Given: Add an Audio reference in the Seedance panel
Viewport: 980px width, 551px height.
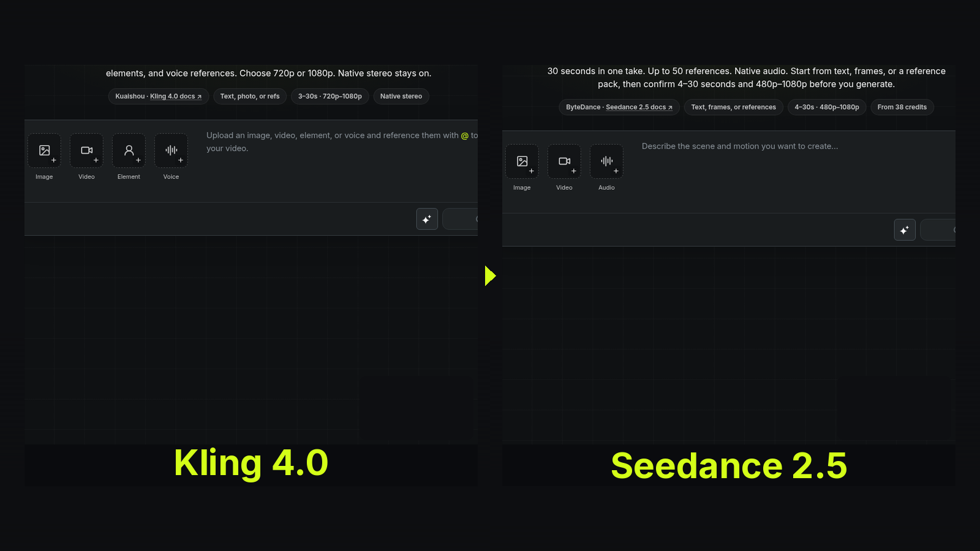Looking at the screenshot, I should [x=606, y=162].
